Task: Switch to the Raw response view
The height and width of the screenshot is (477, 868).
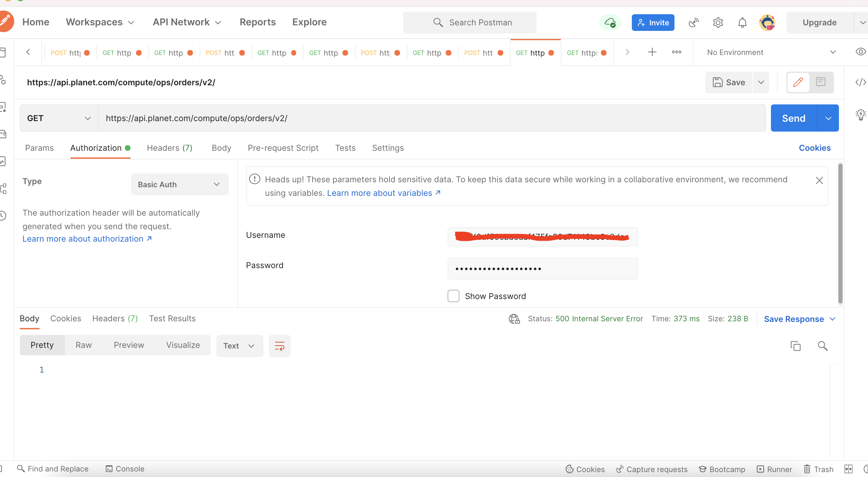Action: [x=83, y=345]
